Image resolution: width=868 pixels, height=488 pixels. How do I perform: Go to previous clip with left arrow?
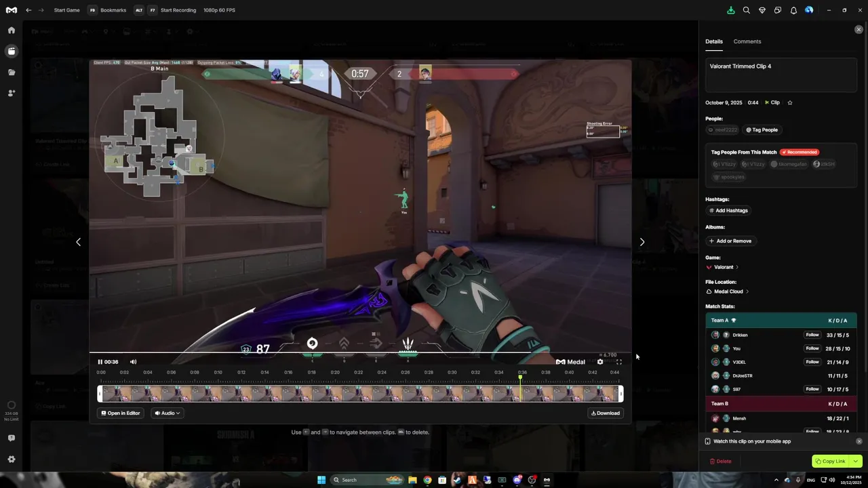point(78,242)
